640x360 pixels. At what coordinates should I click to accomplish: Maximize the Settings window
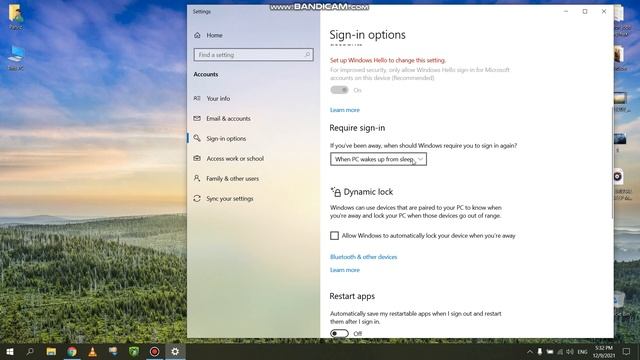[585, 11]
